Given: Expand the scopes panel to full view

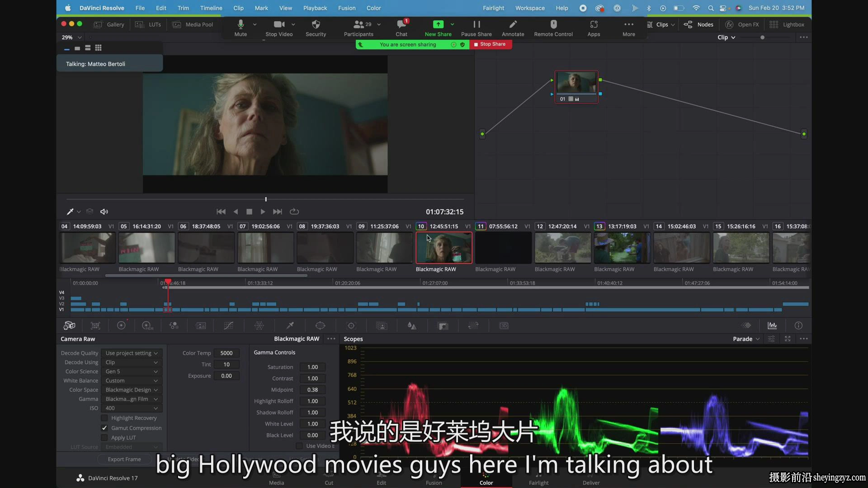Looking at the screenshot, I should point(788,339).
